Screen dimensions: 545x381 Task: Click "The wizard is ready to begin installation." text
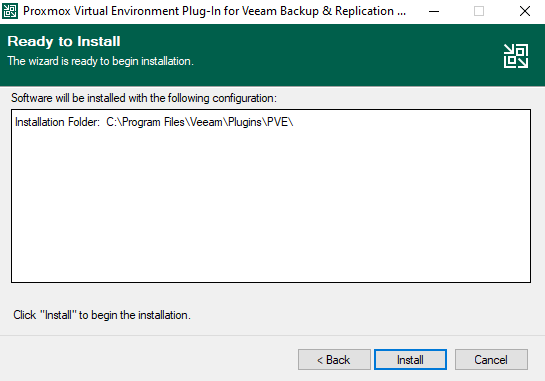pos(100,61)
